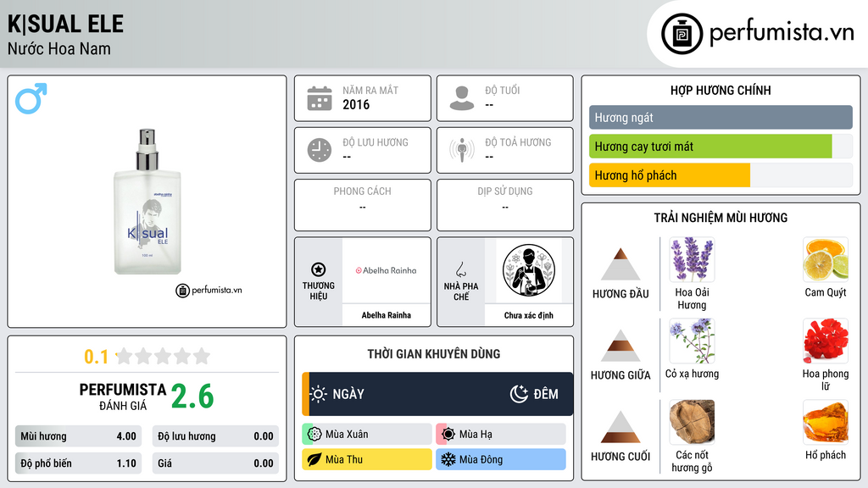Open the perfumista.vn header wordmark
The height and width of the screenshot is (488, 868).
782,33
